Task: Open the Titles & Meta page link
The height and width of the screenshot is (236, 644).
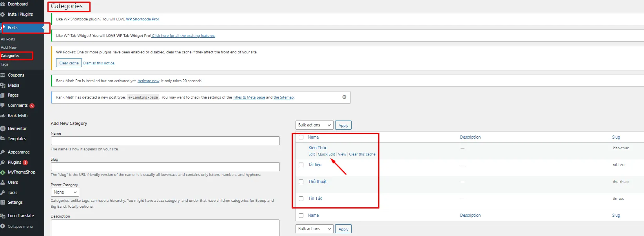Action: 249,97
